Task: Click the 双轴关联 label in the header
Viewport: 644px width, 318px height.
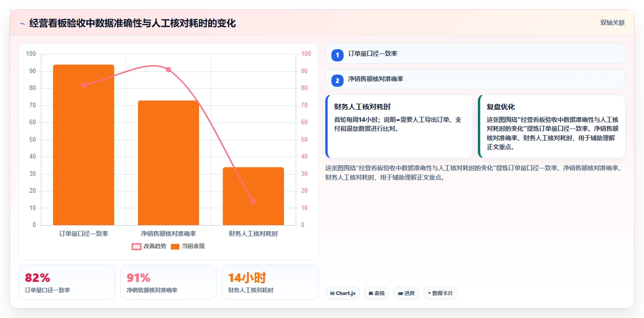Action: (613, 23)
